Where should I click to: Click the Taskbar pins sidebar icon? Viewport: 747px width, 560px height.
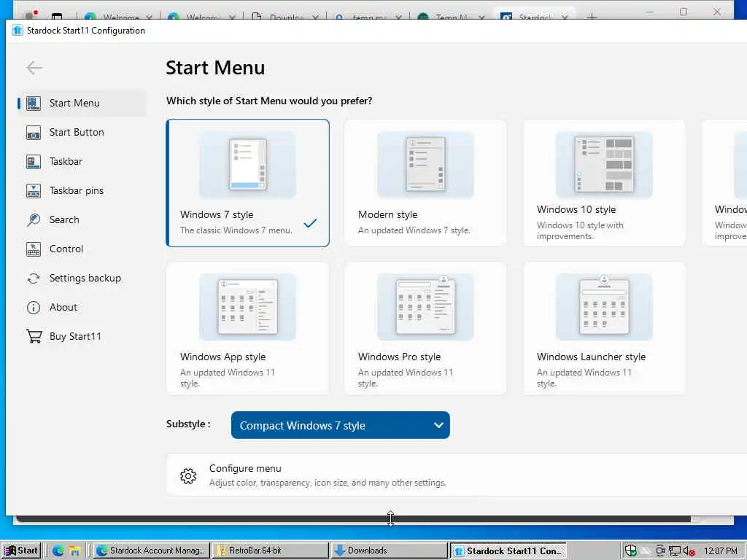click(x=34, y=190)
